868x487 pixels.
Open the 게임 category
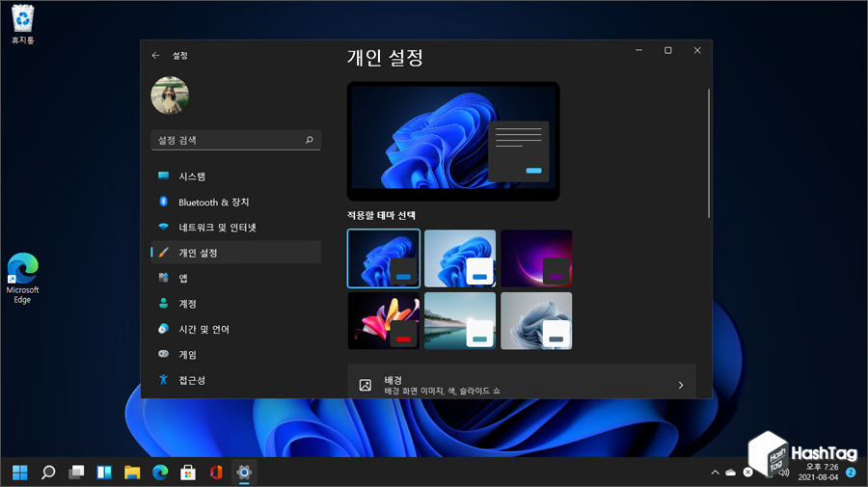[236, 355]
